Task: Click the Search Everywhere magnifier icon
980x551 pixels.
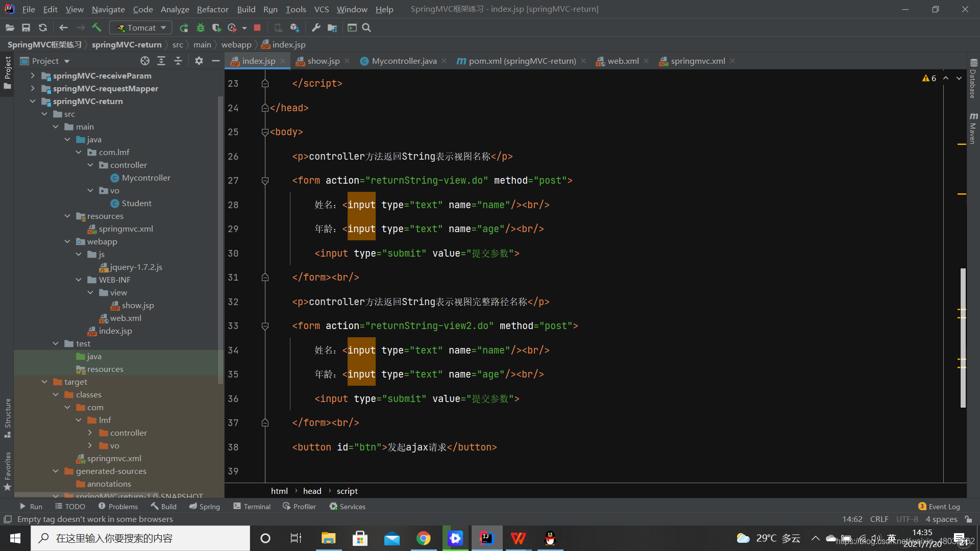Action: (x=366, y=28)
